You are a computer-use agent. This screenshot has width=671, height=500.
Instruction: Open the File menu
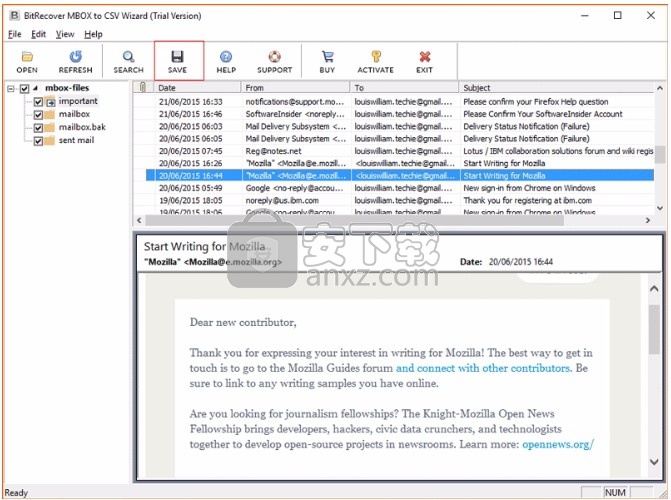(15, 34)
